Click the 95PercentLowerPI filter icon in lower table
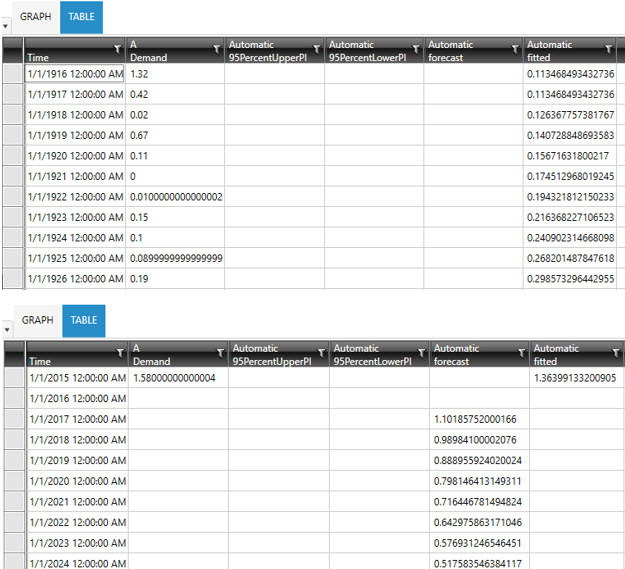 [x=422, y=351]
